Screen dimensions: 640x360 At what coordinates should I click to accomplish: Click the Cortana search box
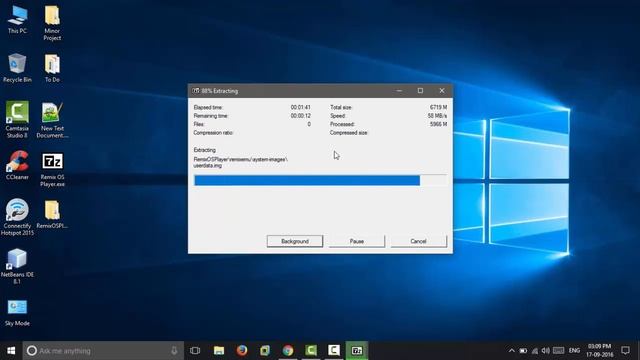click(103, 351)
